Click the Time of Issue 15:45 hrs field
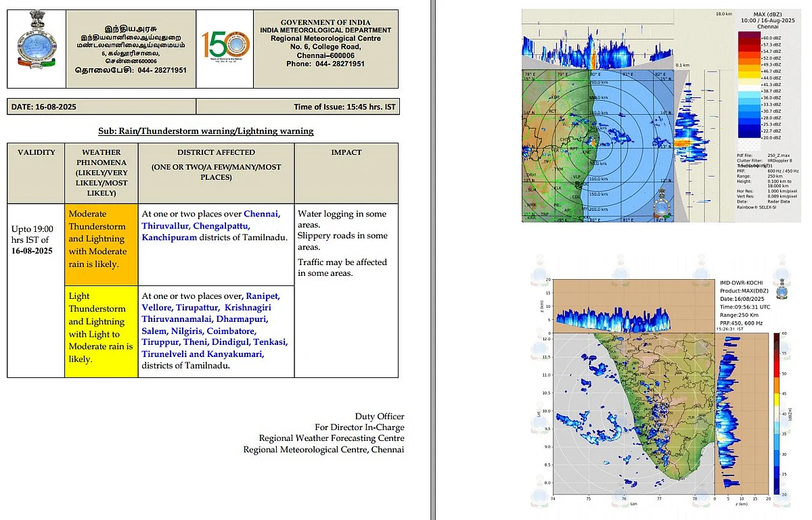Image resolution: width=812 pixels, height=520 pixels. click(x=297, y=106)
